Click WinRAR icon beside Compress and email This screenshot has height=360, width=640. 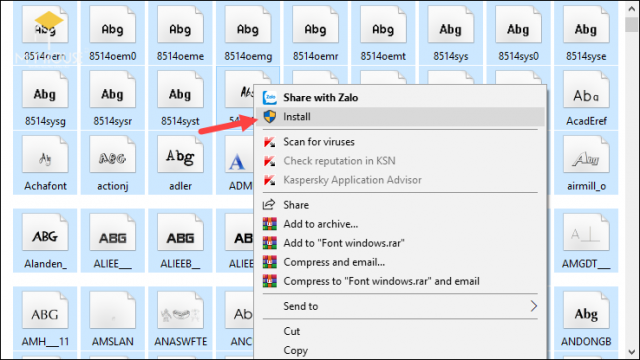[269, 262]
